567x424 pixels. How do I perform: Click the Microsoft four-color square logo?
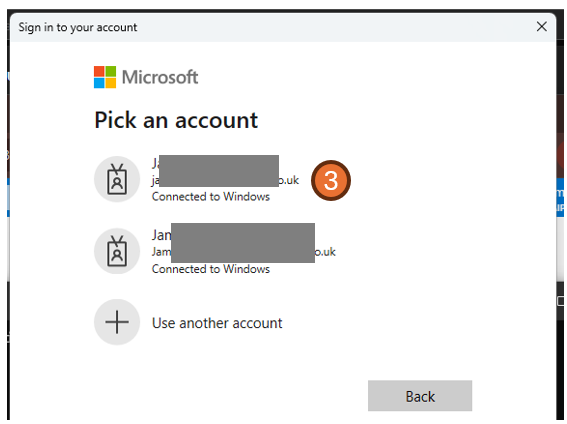[105, 77]
